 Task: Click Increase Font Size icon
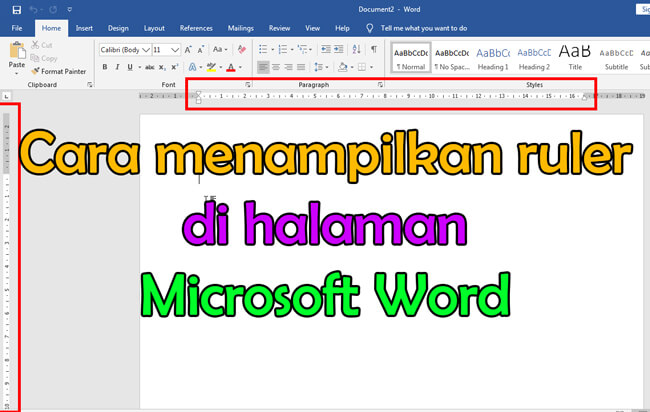[188, 50]
